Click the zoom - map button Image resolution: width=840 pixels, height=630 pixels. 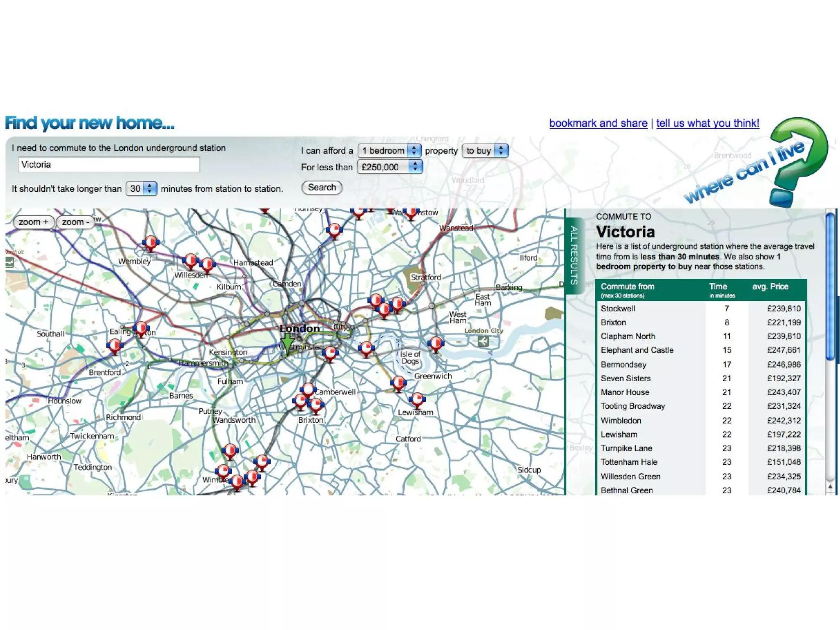[x=75, y=222]
